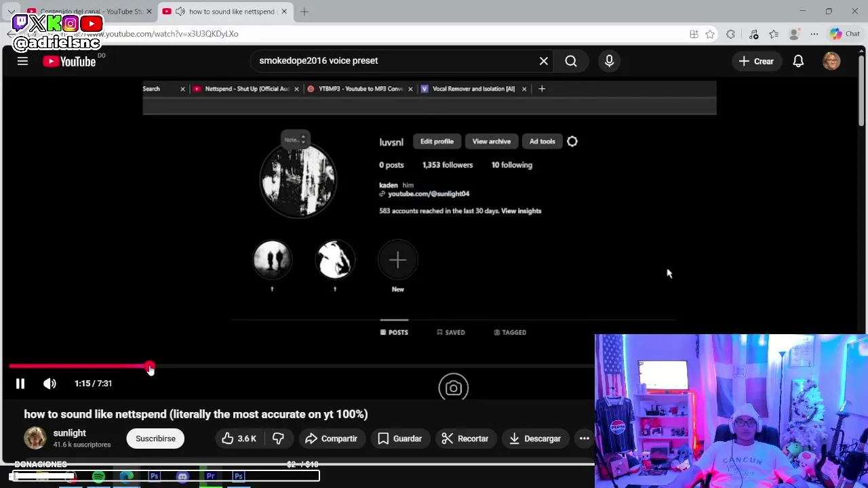Subscribe with the Suscribirse button
868x488 pixels.
click(x=155, y=439)
